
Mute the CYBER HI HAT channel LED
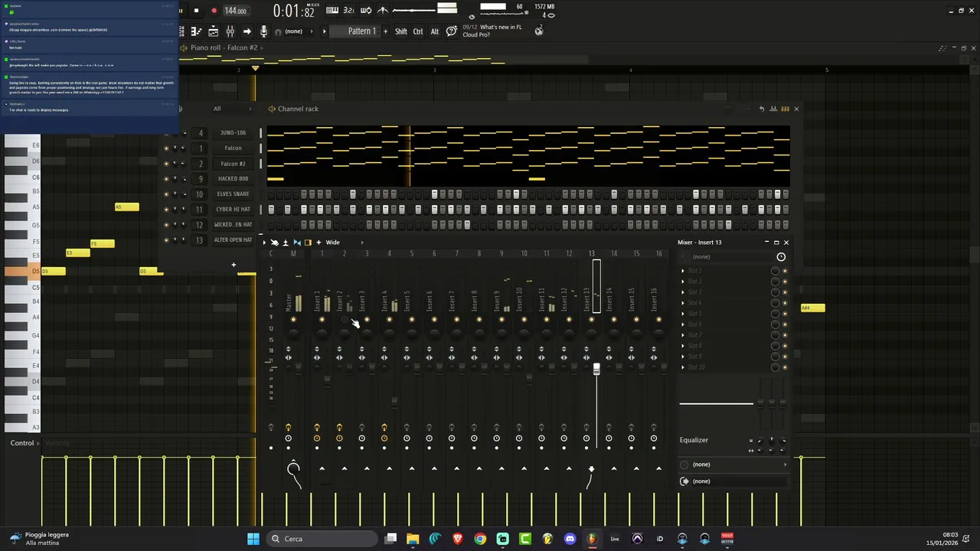[165, 210]
